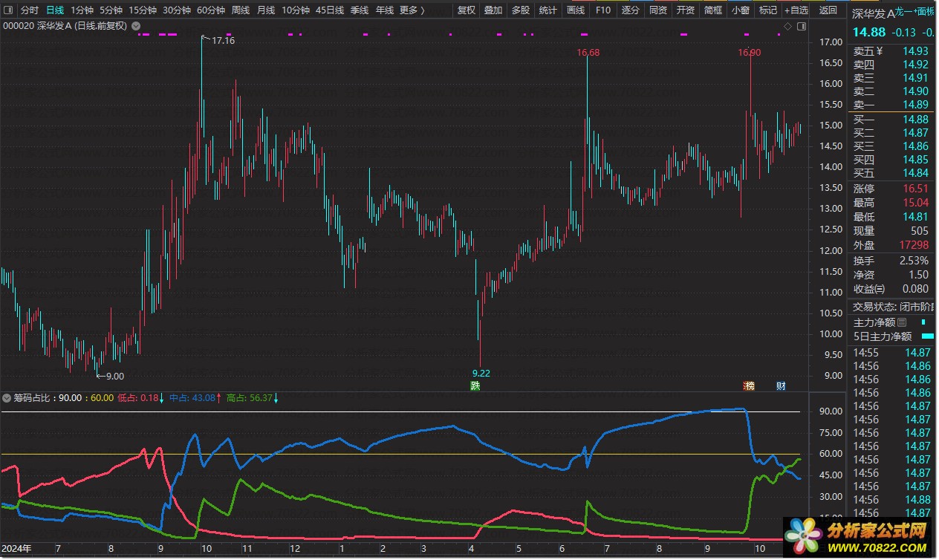
Task: Click the 17.16 high price marker
Action: pyautogui.click(x=222, y=41)
